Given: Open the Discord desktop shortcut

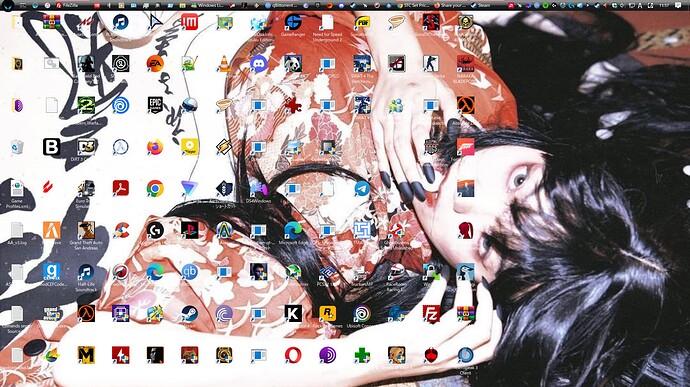Looking at the screenshot, I should click(259, 64).
